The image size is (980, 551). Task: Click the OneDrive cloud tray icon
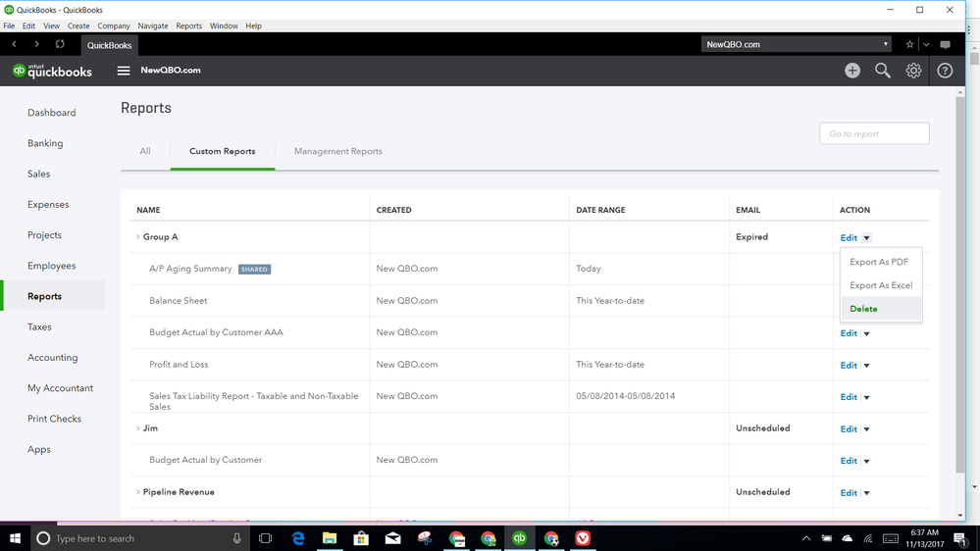848,538
